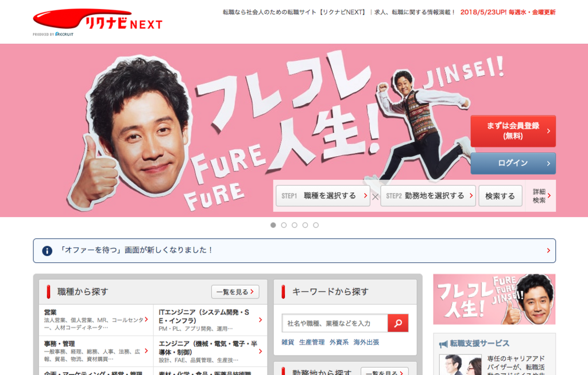Click the megaphone icon beside 転職支援サービス

pos(443,343)
